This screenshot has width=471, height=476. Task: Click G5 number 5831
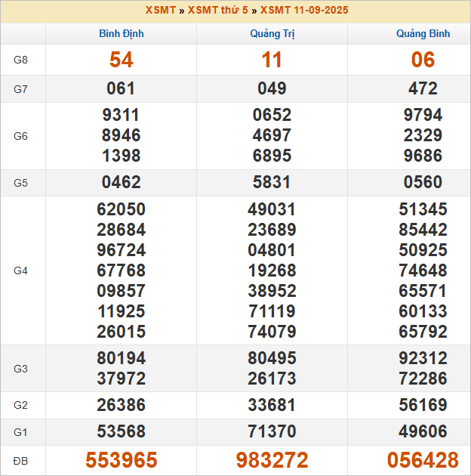click(272, 182)
